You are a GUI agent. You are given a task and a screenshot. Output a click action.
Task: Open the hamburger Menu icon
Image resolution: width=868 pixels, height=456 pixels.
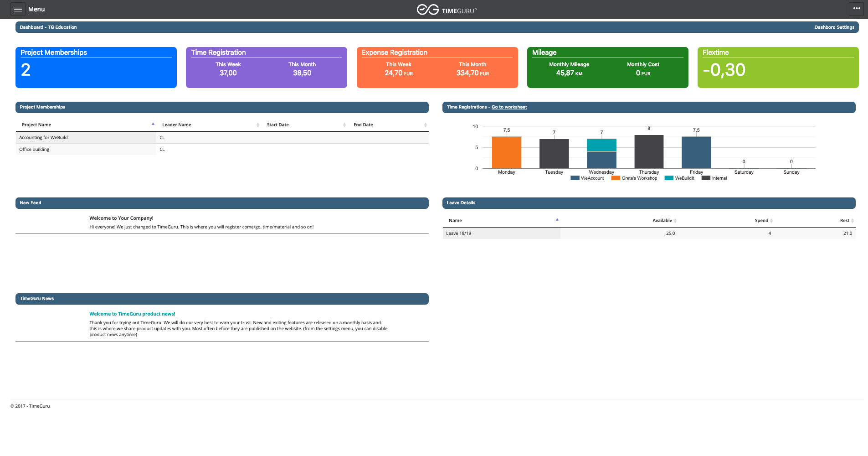(x=18, y=9)
